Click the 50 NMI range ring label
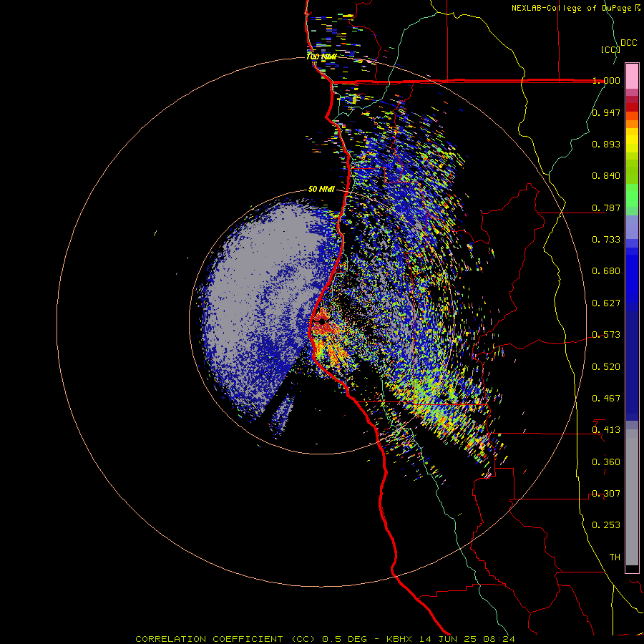 click(x=321, y=189)
